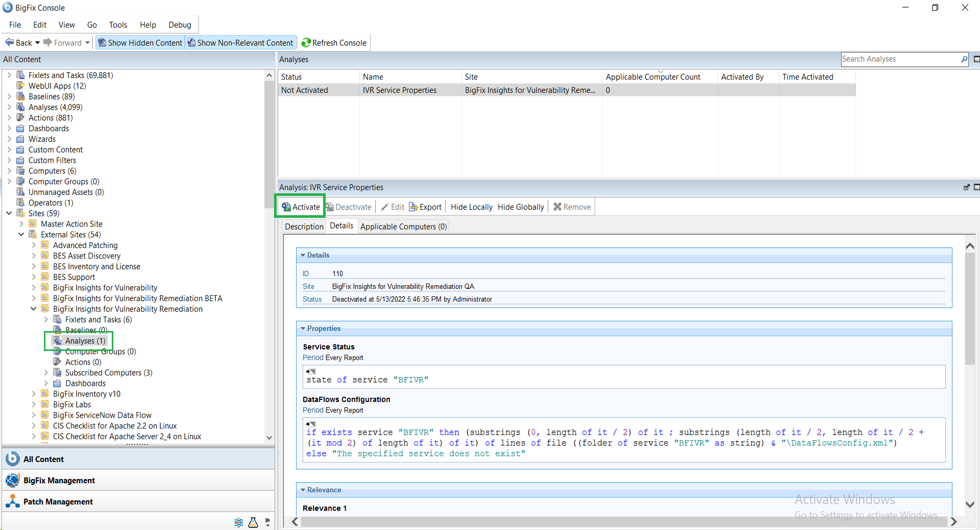Toggle Show Hidden Content

pos(140,43)
